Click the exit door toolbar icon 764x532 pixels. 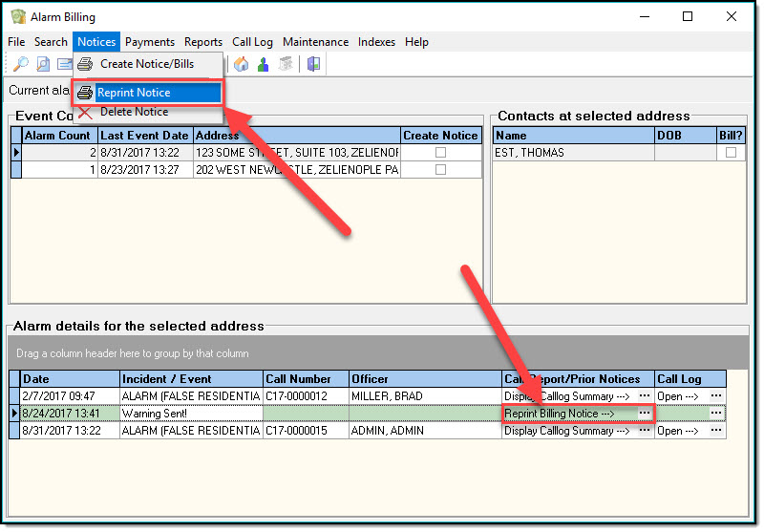tap(313, 64)
